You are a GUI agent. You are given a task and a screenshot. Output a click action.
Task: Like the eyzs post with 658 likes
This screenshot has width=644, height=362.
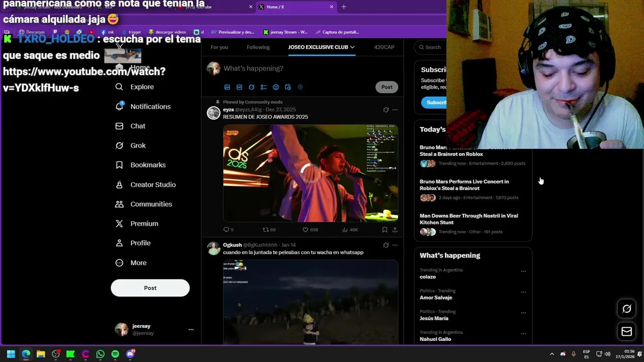point(310,230)
